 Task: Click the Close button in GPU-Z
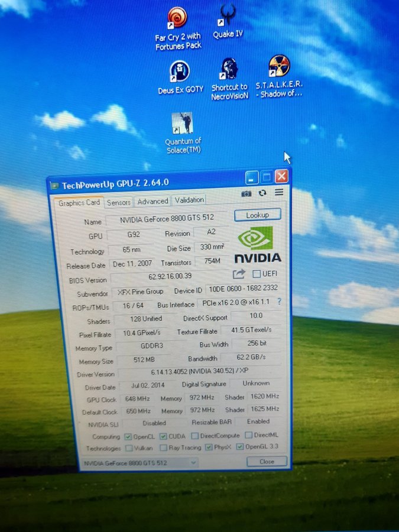pyautogui.click(x=267, y=462)
